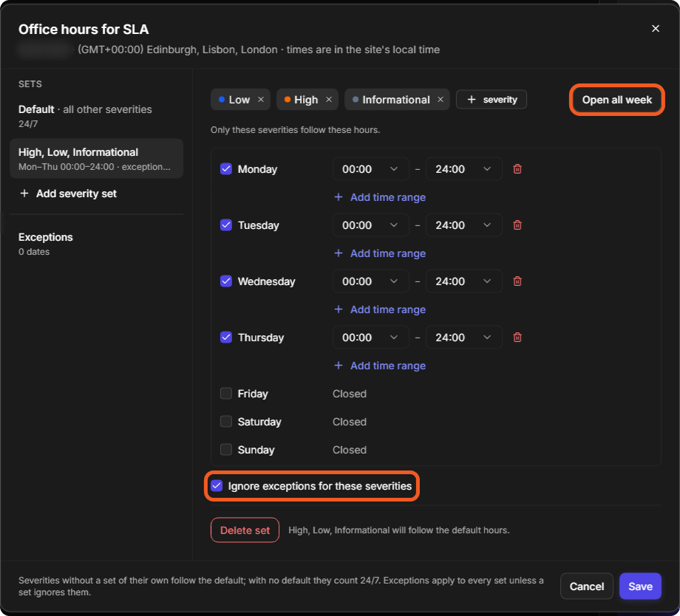
Task: Open Thursday's end time dropdown
Action: pyautogui.click(x=463, y=338)
